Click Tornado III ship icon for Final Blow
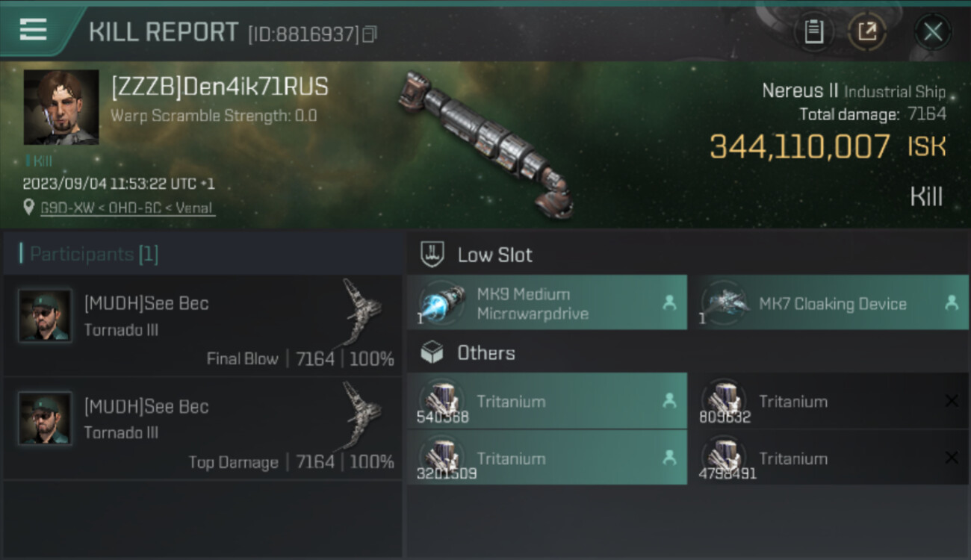Viewport: 971px width, 560px height. pos(360,314)
